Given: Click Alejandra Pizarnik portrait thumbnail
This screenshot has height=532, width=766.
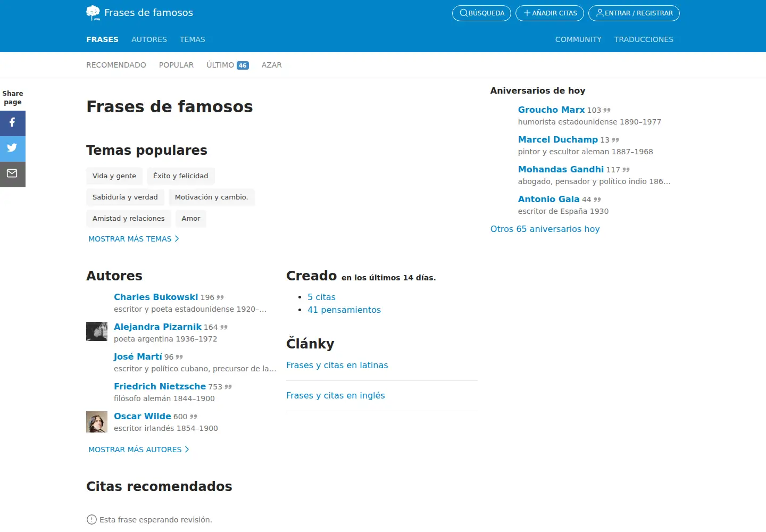Looking at the screenshot, I should (97, 331).
